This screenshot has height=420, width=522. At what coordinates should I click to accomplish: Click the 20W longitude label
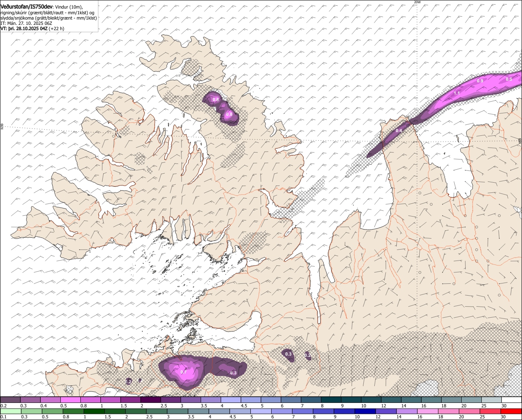[417, 2]
